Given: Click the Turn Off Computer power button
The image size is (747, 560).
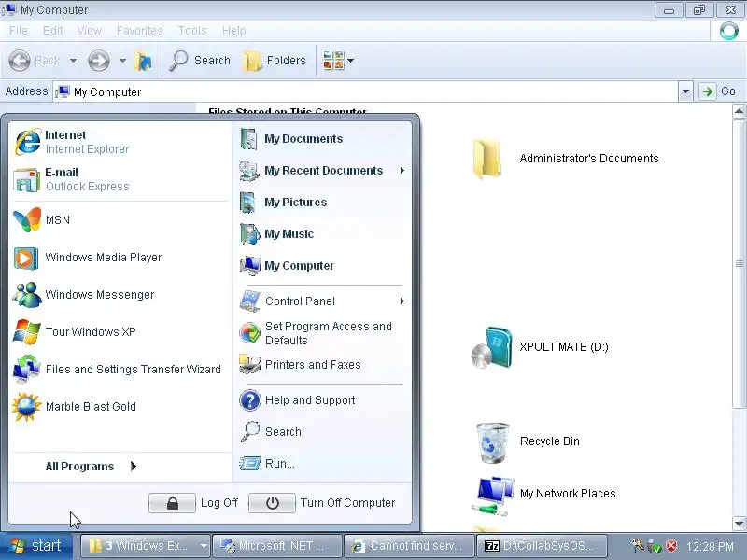Looking at the screenshot, I should (x=272, y=503).
